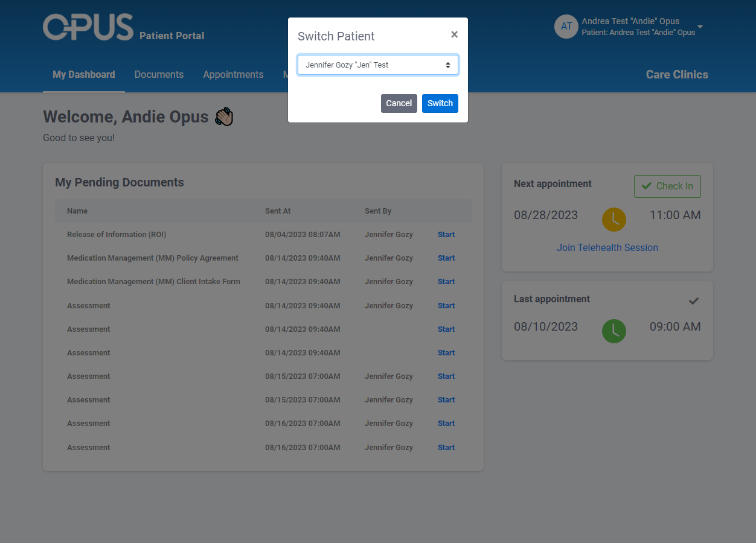Click the 11:00 AM appointment time
This screenshot has width=756, height=543.
(x=675, y=215)
